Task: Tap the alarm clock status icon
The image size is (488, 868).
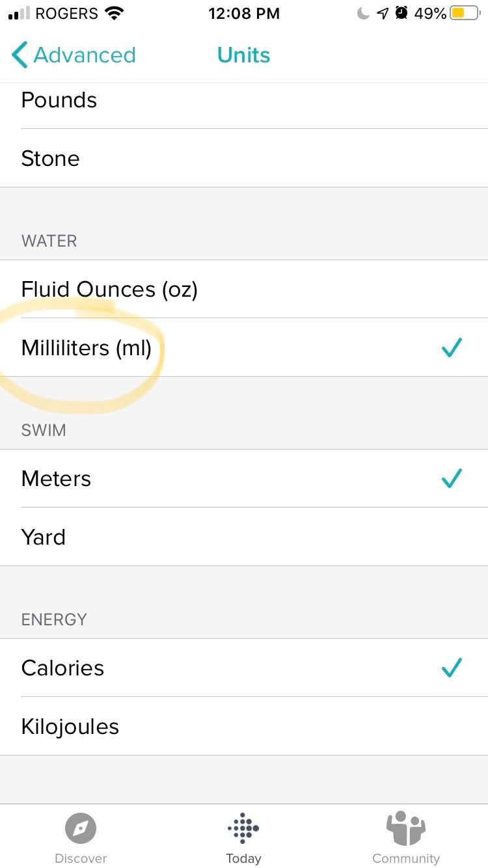Action: pyautogui.click(x=401, y=13)
